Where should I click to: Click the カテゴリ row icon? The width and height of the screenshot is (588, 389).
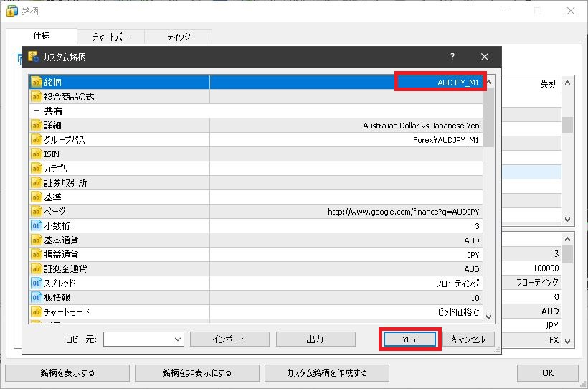(x=37, y=168)
